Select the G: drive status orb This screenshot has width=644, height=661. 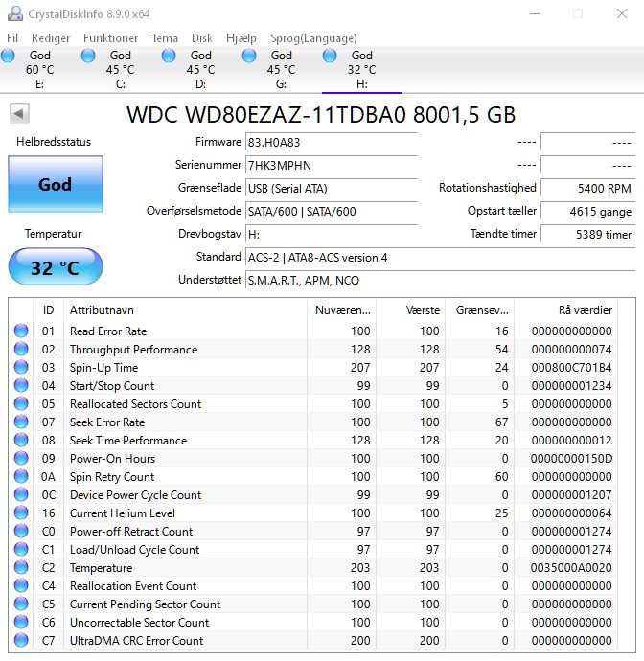click(249, 56)
